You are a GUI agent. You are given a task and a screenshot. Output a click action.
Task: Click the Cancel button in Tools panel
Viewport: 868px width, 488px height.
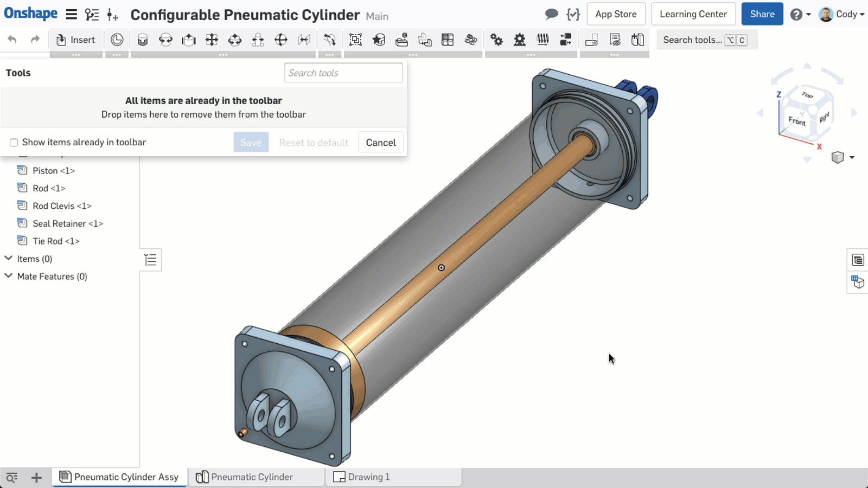[x=381, y=143]
